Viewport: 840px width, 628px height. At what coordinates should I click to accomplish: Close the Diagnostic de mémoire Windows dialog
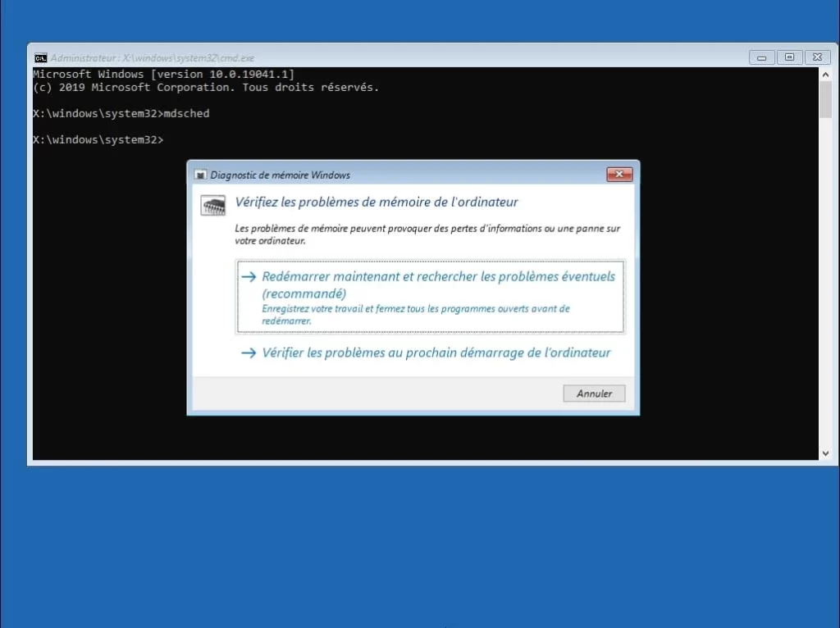619,175
